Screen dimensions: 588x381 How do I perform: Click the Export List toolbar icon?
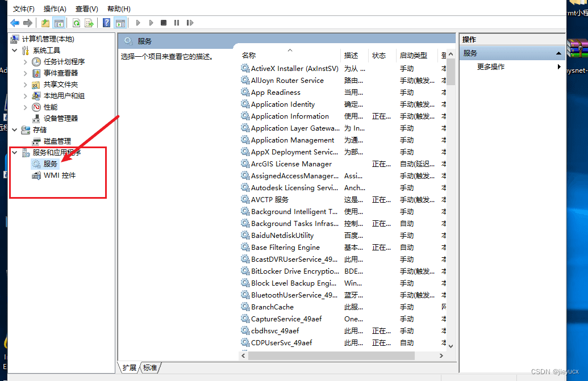point(89,23)
